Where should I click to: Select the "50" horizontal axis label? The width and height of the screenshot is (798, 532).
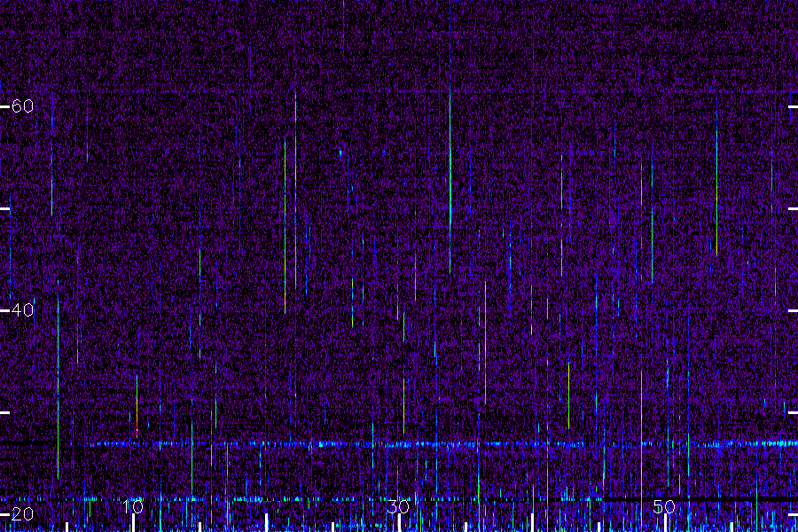click(664, 506)
